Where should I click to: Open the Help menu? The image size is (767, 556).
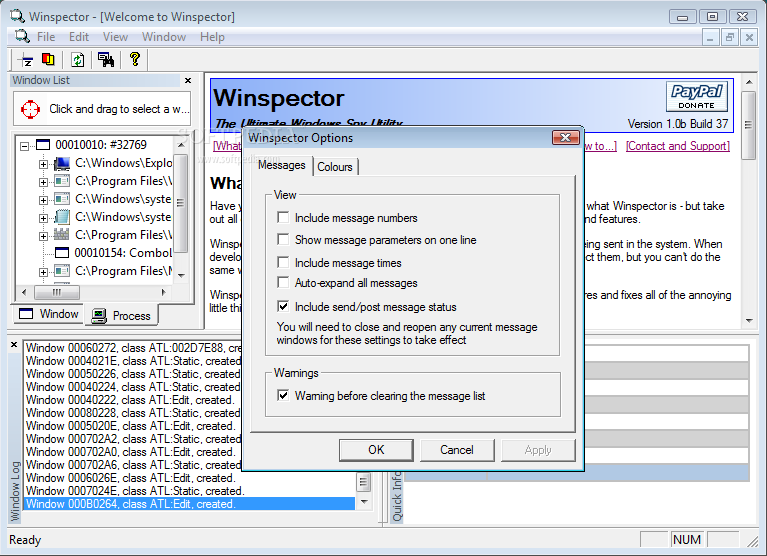pos(212,37)
